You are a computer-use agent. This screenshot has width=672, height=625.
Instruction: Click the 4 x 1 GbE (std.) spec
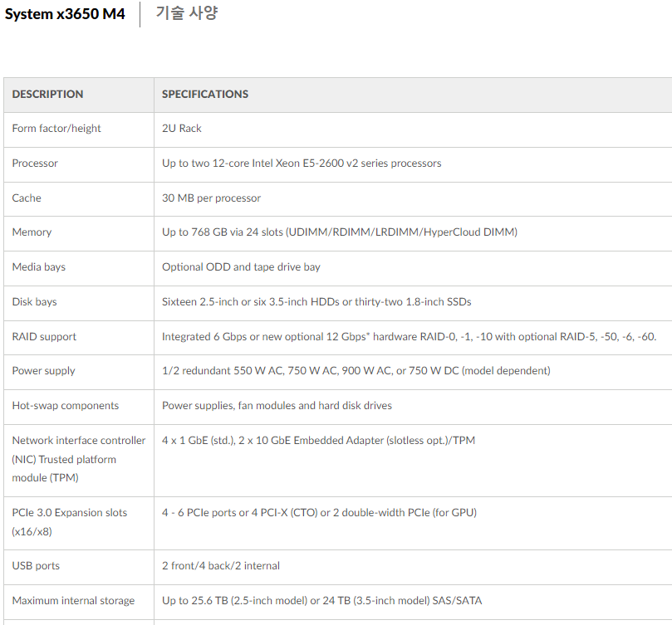[318, 441]
